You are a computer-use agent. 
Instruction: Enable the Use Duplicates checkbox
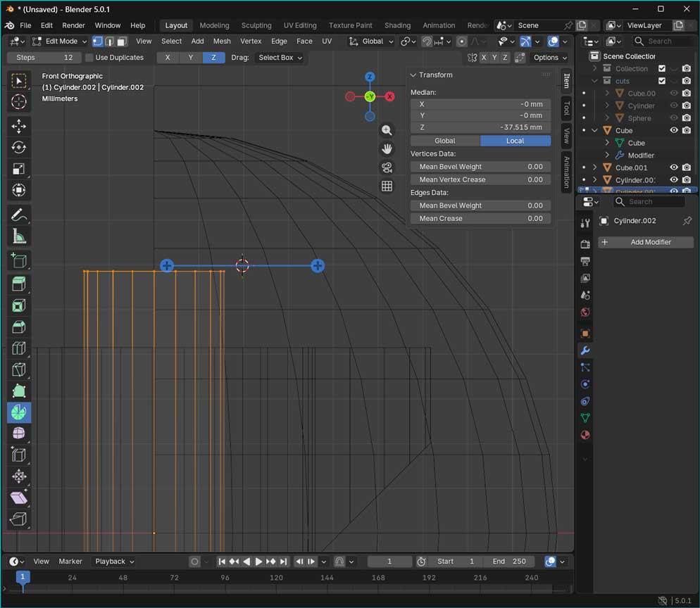point(89,58)
